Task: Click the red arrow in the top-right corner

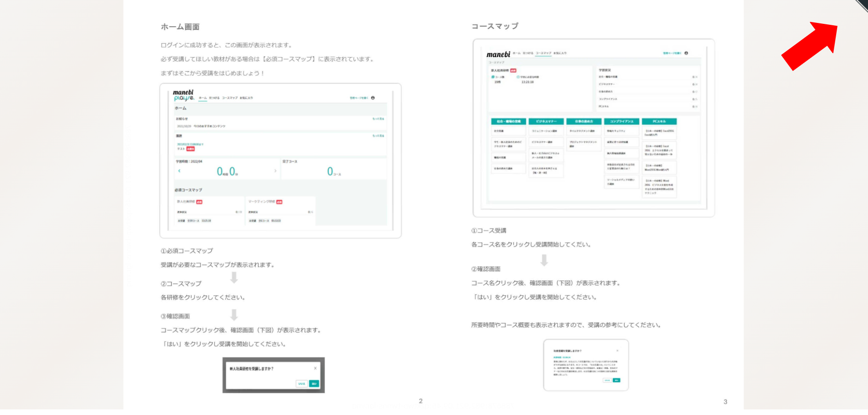Action: [810, 45]
